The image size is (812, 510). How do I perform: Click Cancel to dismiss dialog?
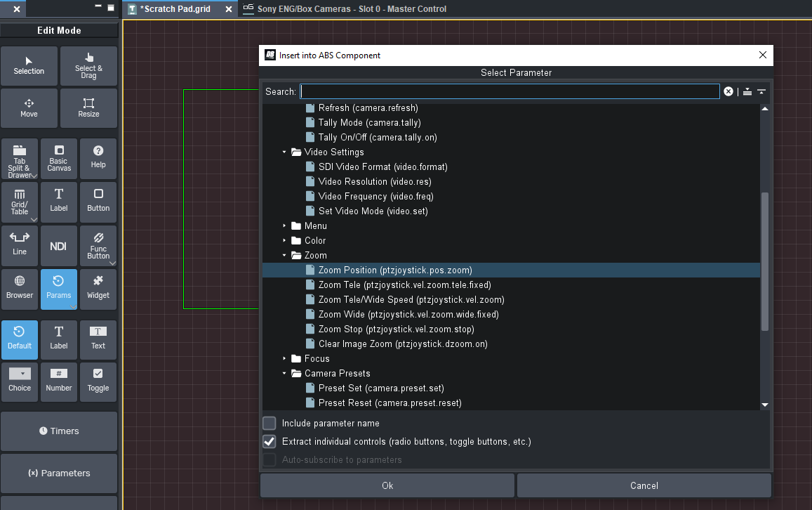pyautogui.click(x=644, y=485)
